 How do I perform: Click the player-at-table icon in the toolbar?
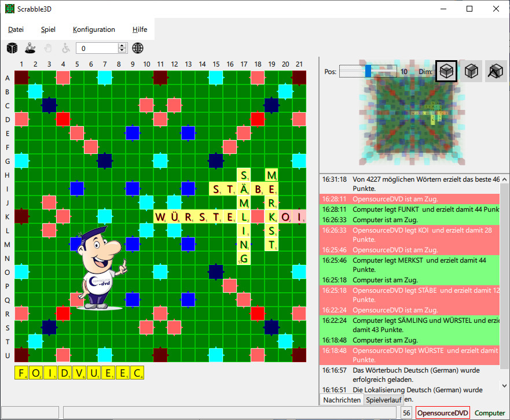pos(30,48)
